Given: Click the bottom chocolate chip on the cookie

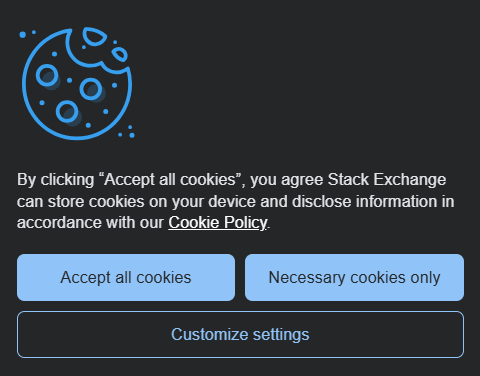Looking at the screenshot, I should (67, 112).
